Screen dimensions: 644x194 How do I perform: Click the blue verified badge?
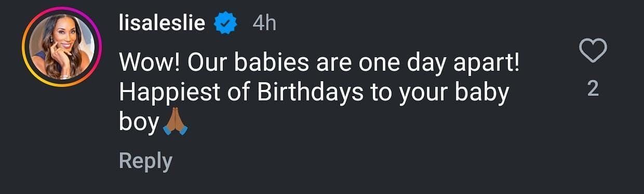225,23
